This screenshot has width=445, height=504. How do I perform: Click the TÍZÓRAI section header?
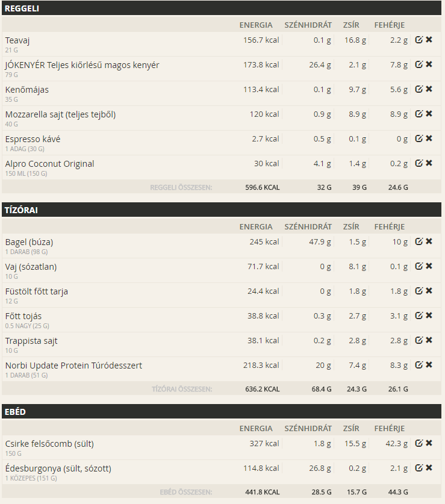(x=222, y=210)
